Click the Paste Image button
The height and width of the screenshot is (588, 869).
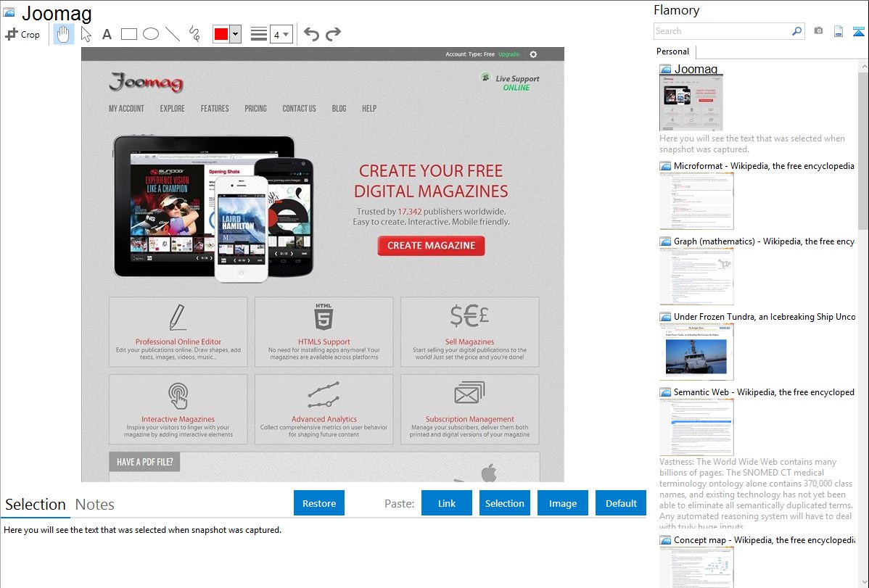pyautogui.click(x=563, y=503)
